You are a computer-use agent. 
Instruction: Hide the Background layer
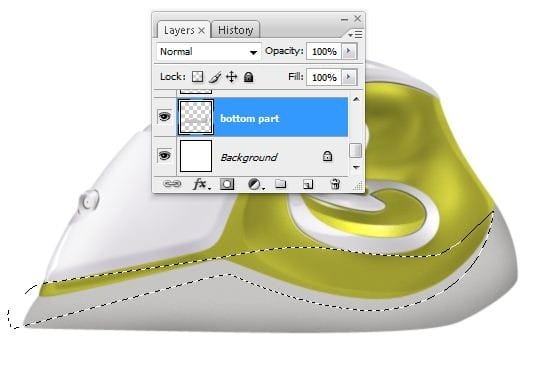[x=164, y=155]
